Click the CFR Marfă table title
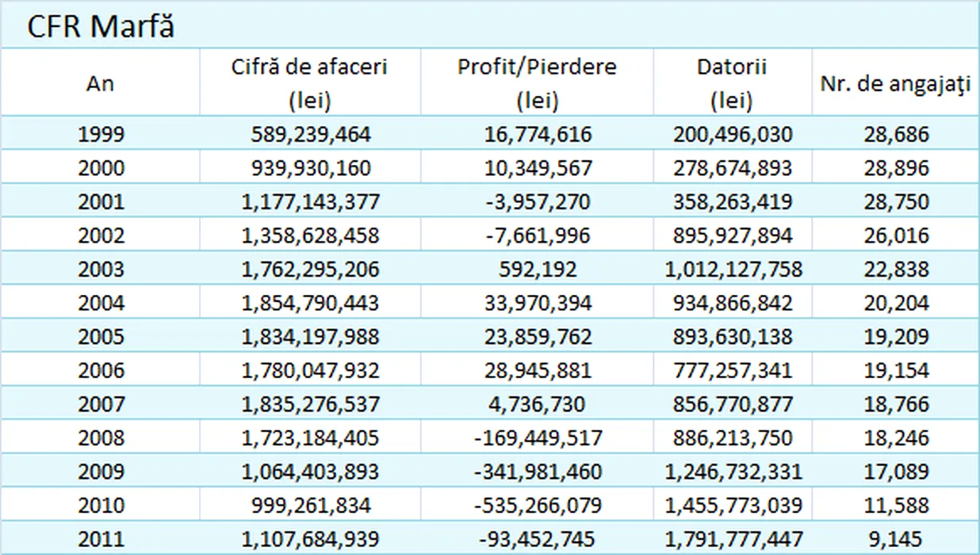The height and width of the screenshot is (555, 980). tap(101, 26)
